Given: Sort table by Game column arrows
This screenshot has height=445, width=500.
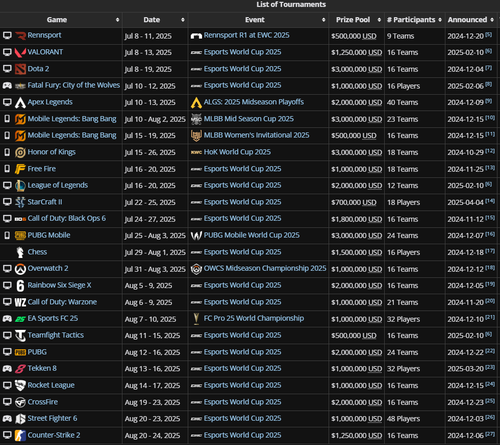Looking at the screenshot, I should tap(117, 20).
